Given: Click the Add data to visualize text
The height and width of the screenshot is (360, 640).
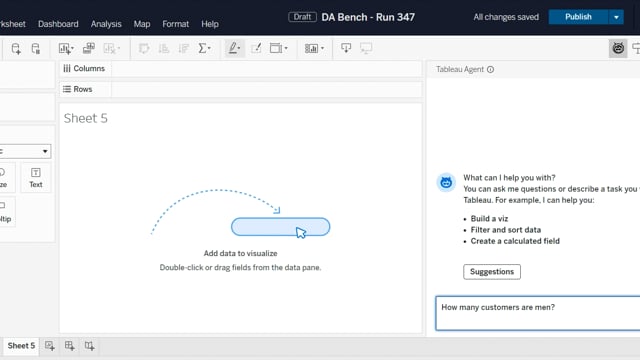Looking at the screenshot, I should coord(240,253).
